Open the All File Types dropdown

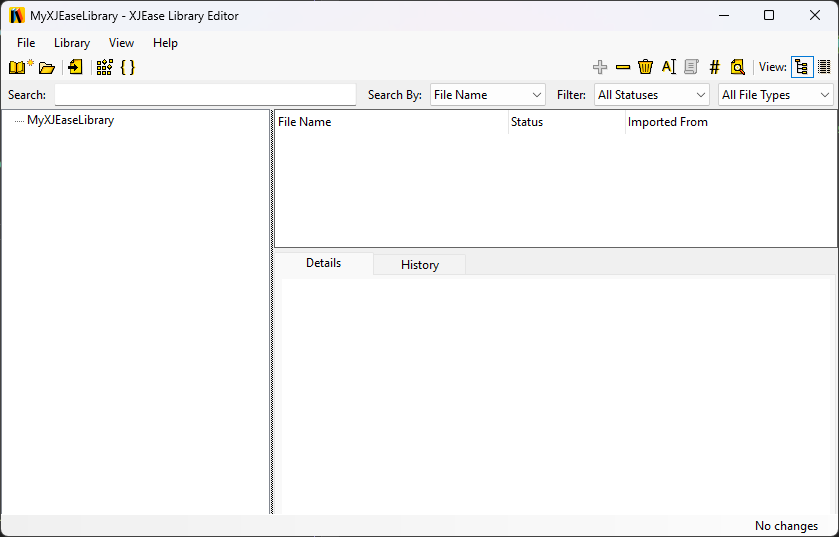click(x=776, y=95)
